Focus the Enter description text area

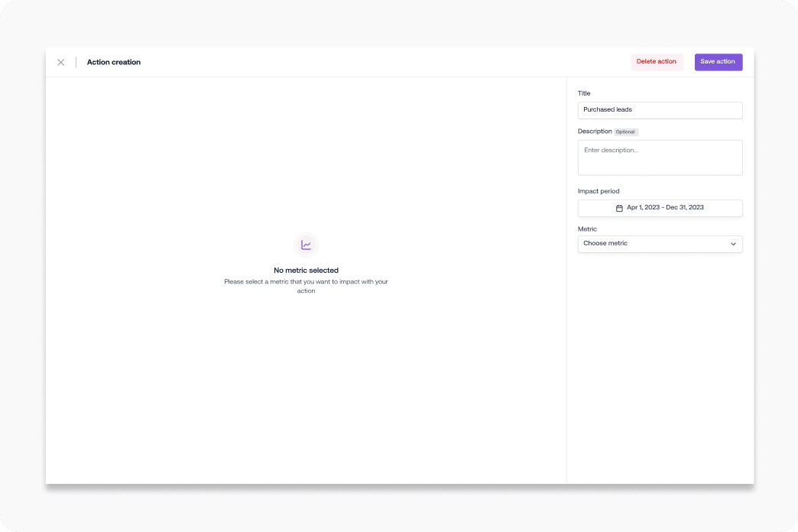[x=660, y=157]
